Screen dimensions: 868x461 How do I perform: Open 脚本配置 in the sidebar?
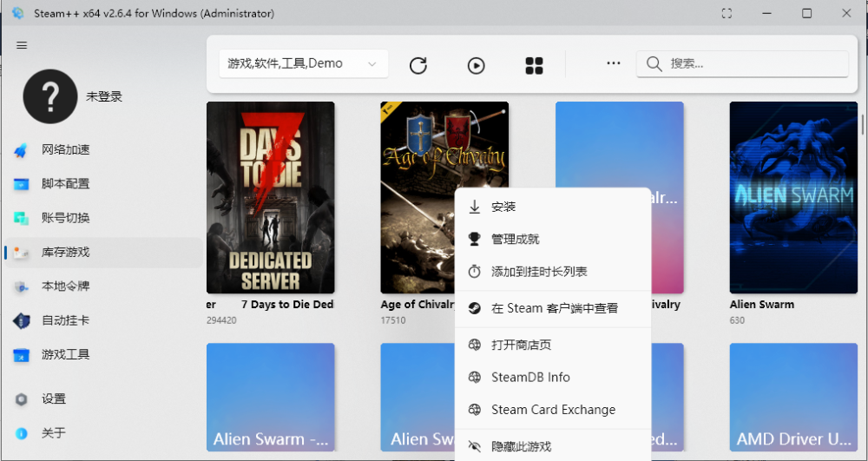point(66,184)
